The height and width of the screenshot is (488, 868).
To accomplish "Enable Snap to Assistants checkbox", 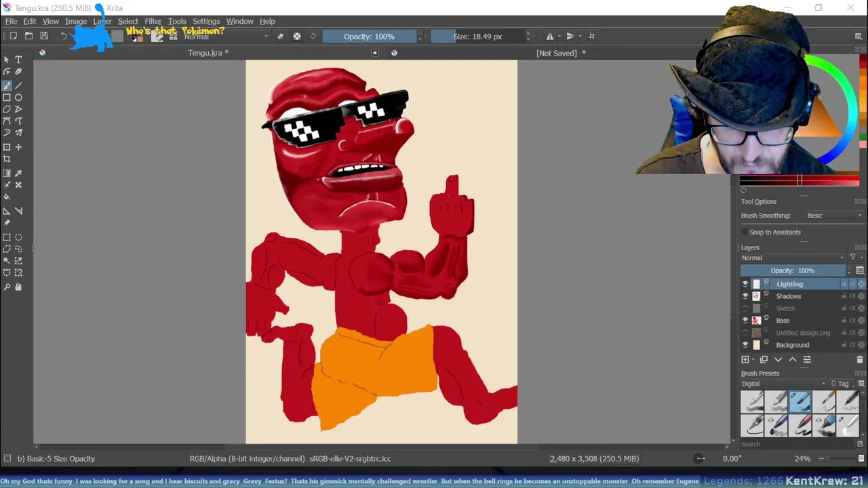I will click(x=745, y=232).
